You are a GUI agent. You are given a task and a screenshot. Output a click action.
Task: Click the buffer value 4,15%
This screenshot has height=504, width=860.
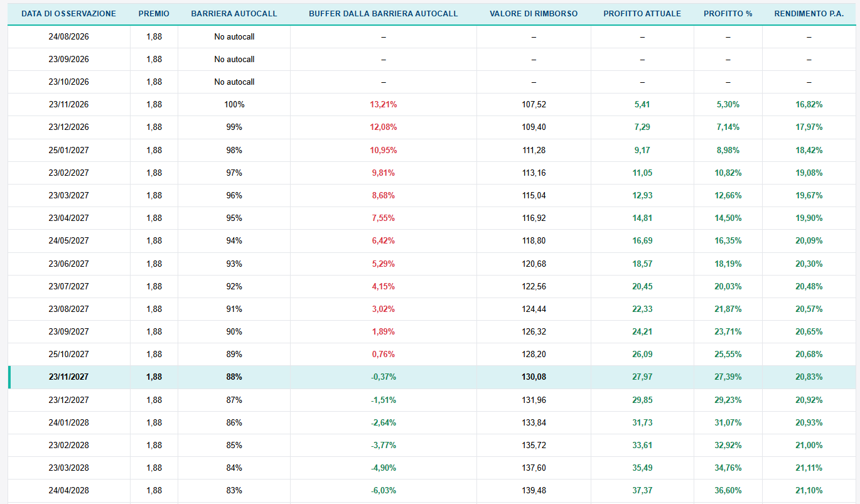click(x=384, y=286)
